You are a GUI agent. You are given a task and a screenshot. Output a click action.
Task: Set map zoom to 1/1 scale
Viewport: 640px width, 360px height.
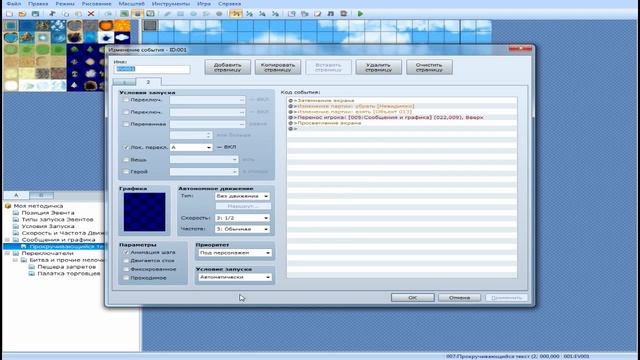[236, 13]
